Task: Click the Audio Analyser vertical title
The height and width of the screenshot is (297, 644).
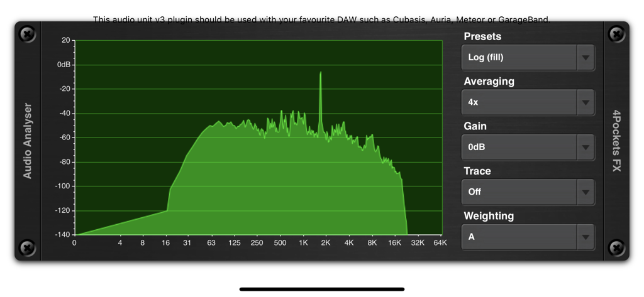Action: pos(27,141)
